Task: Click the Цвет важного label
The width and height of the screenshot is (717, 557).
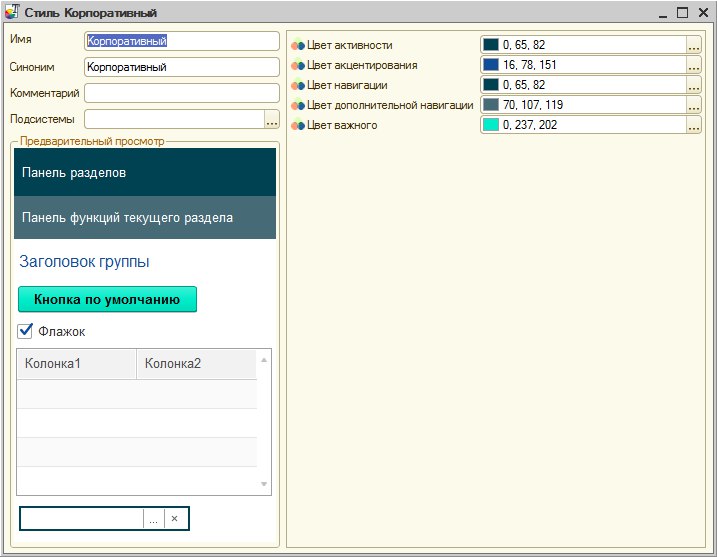Action: 342,125
